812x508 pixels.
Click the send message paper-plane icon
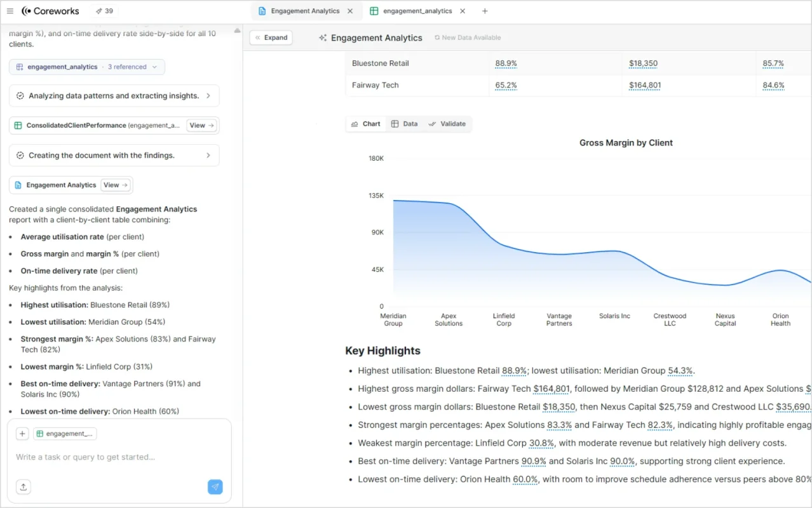[215, 486]
